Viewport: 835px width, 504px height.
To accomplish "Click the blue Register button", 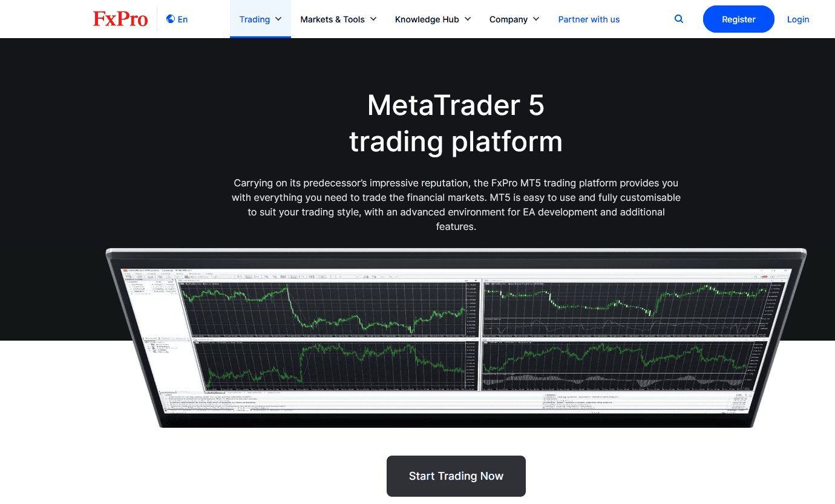I will click(x=739, y=19).
